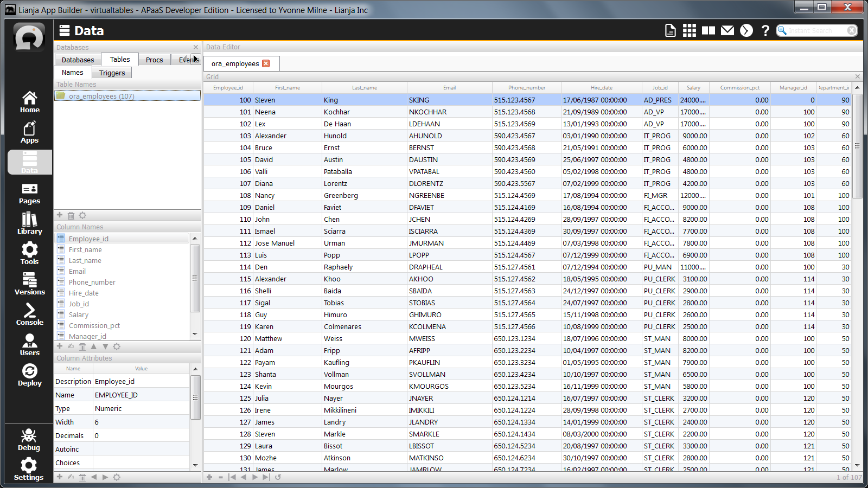868x488 pixels.
Task: Move column down in Column Names toolbar
Action: tap(105, 346)
